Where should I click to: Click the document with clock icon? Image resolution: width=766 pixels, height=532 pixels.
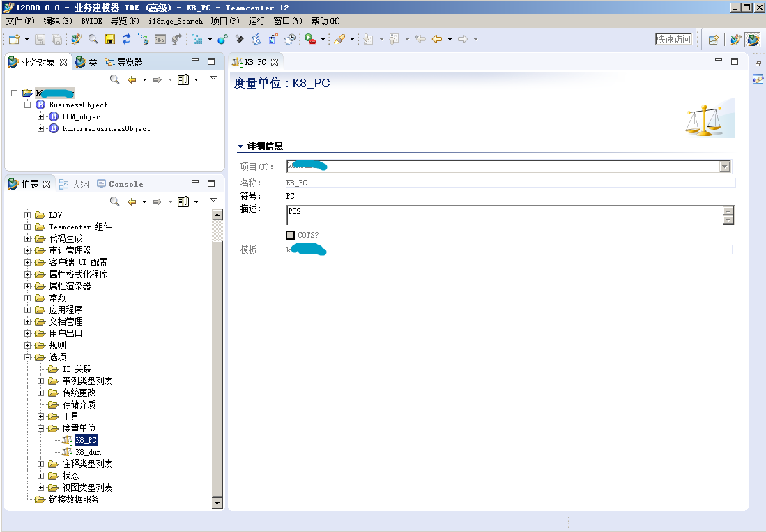[290, 39]
